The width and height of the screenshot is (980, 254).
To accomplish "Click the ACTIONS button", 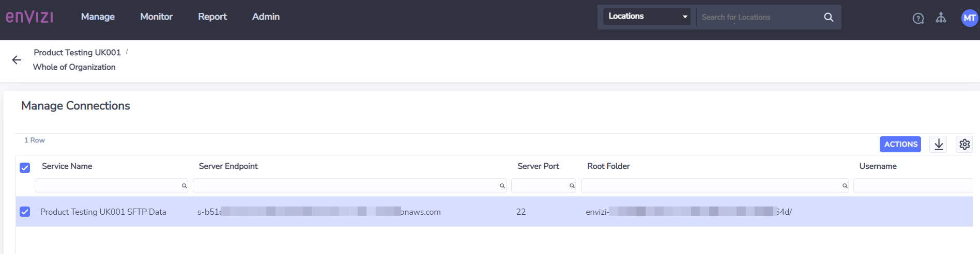I will (x=900, y=144).
